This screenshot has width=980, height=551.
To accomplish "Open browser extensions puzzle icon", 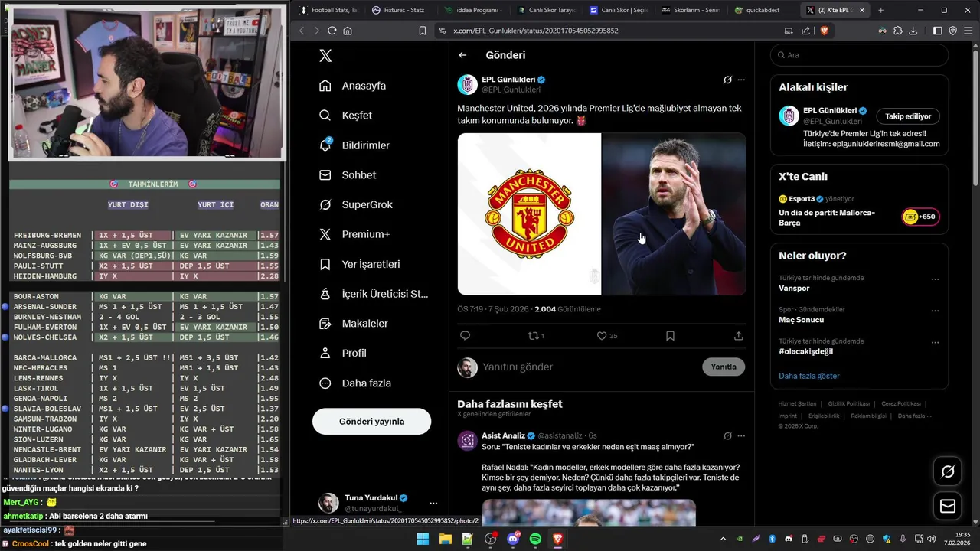I will [x=898, y=31].
